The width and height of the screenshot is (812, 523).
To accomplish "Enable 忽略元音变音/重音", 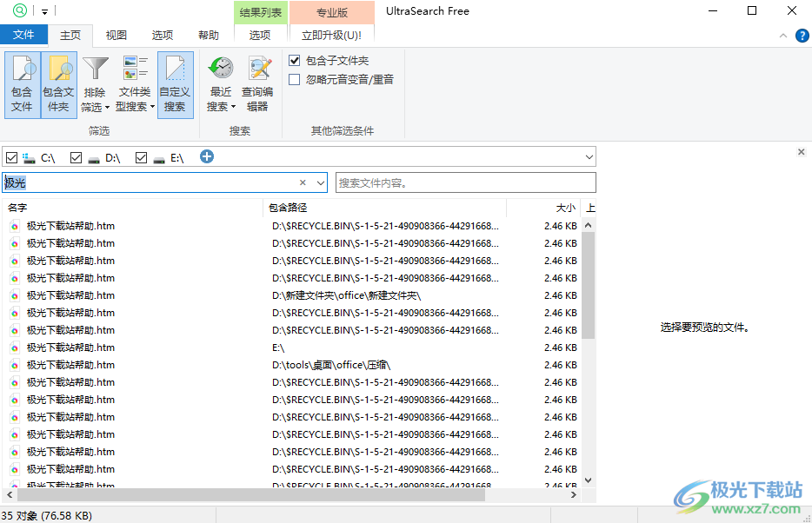I will [x=293, y=79].
